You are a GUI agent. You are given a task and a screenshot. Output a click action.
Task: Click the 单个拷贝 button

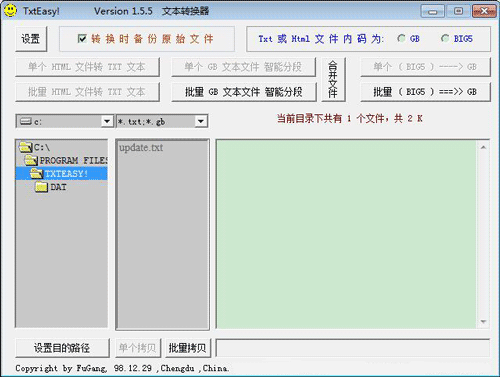(138, 348)
